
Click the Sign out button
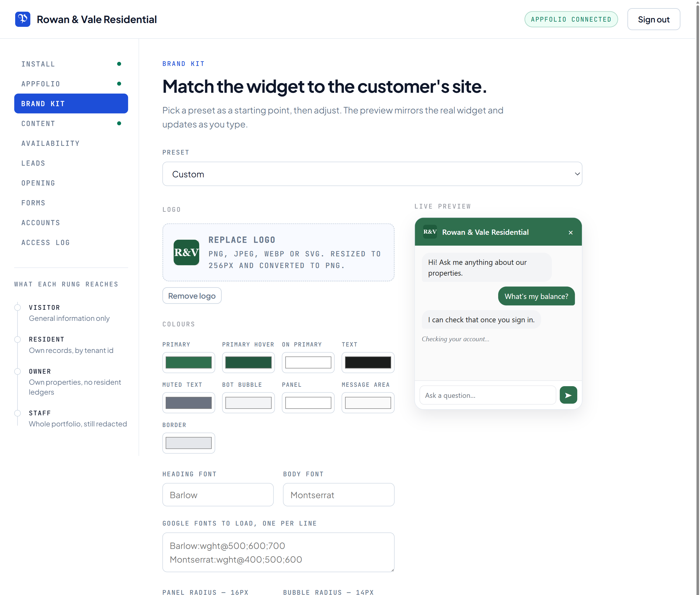(x=653, y=19)
